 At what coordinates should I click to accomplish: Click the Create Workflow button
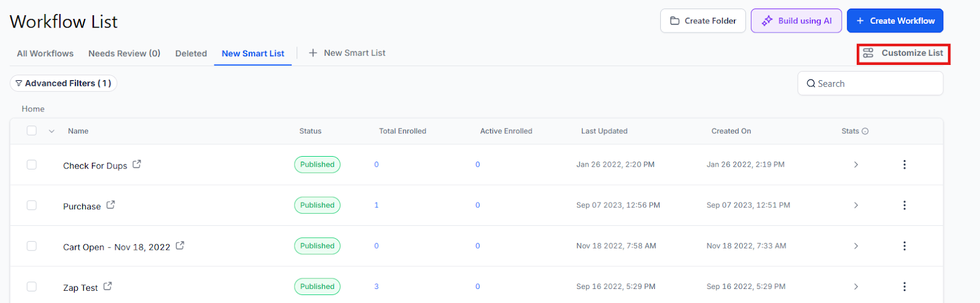coord(894,21)
